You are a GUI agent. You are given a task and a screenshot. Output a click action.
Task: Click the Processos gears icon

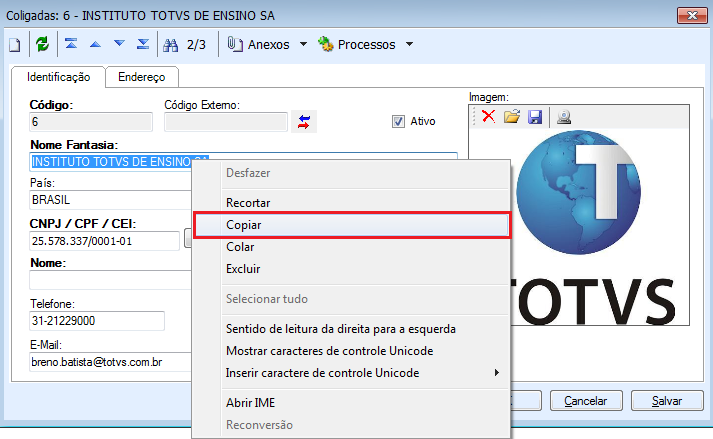(326, 44)
